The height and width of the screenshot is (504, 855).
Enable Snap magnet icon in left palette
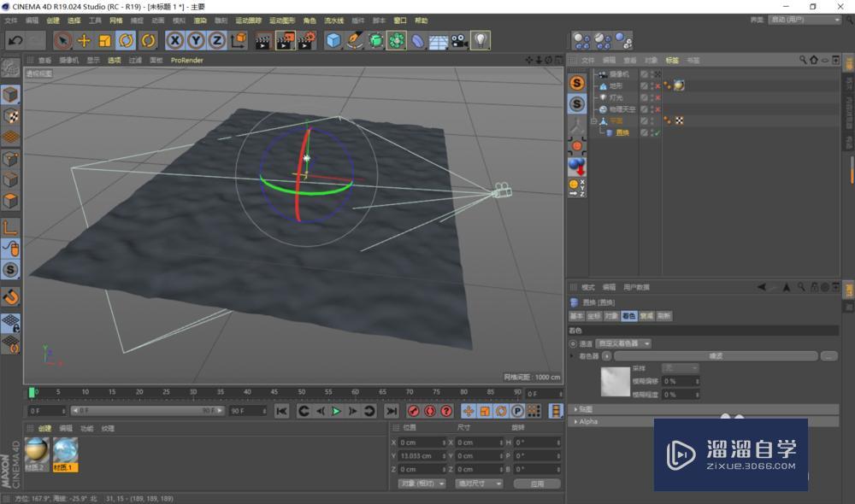(10, 297)
